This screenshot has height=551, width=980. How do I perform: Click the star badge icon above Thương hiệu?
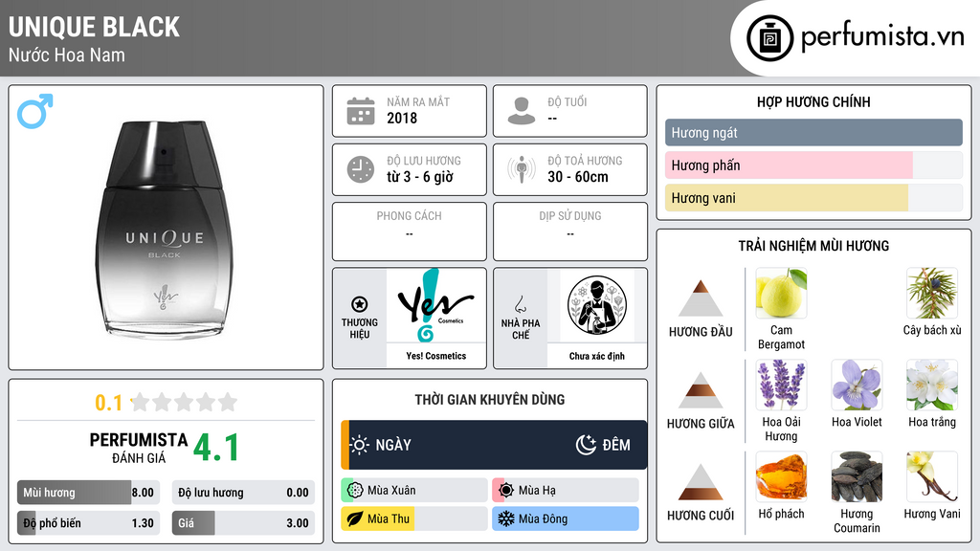coord(360,304)
